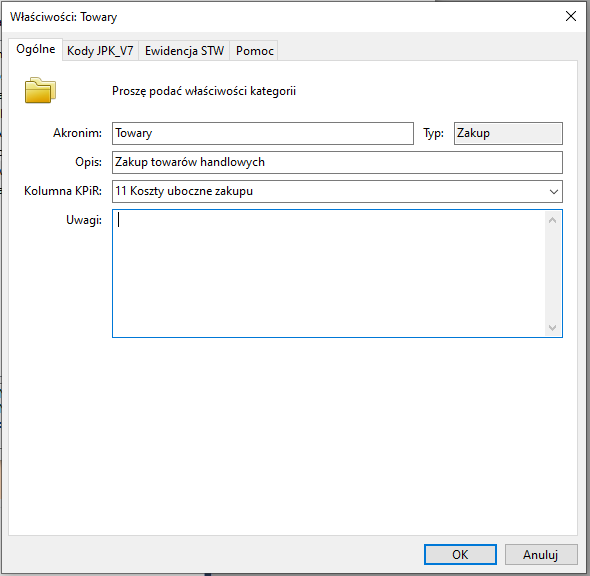Click the dialog title Właściwości: Towary

tap(64, 17)
